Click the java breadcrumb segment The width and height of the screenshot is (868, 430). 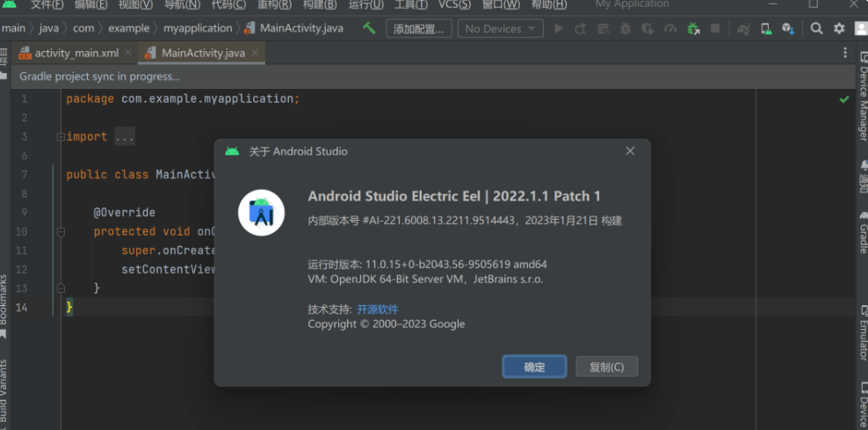pos(48,28)
